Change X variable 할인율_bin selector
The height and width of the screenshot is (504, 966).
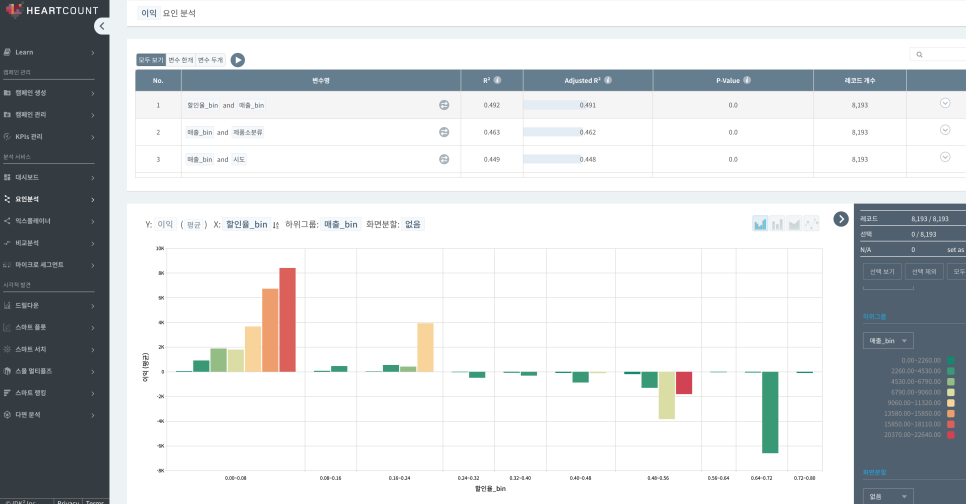[x=246, y=224]
